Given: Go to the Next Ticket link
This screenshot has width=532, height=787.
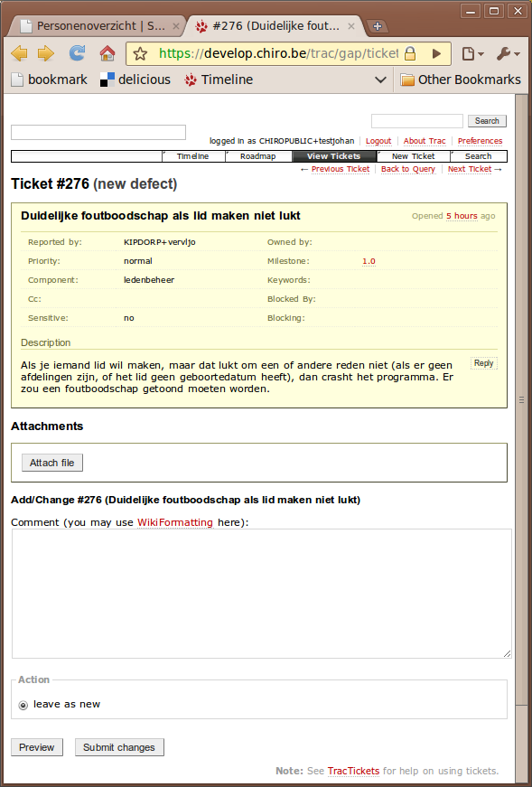Looking at the screenshot, I should click(470, 169).
